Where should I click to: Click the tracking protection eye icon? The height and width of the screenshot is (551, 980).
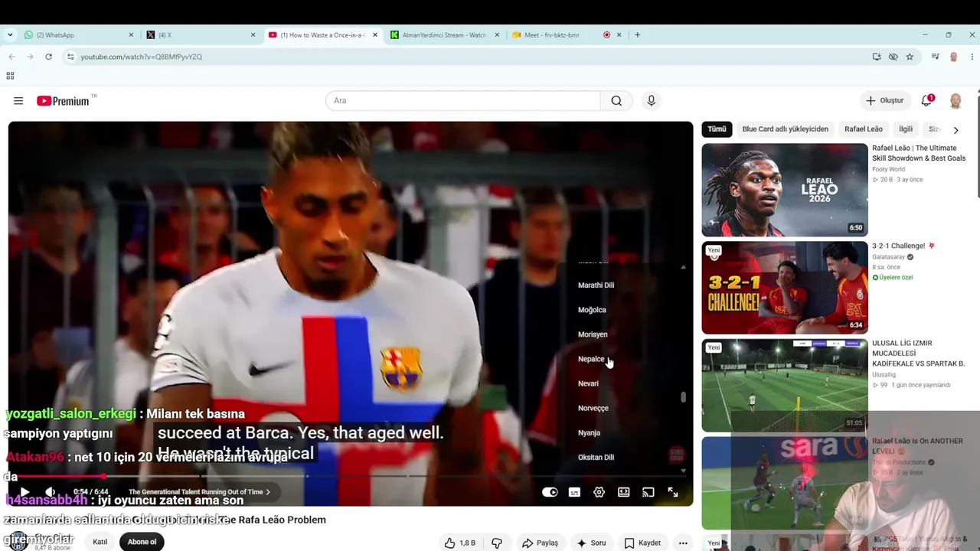pyautogui.click(x=893, y=57)
